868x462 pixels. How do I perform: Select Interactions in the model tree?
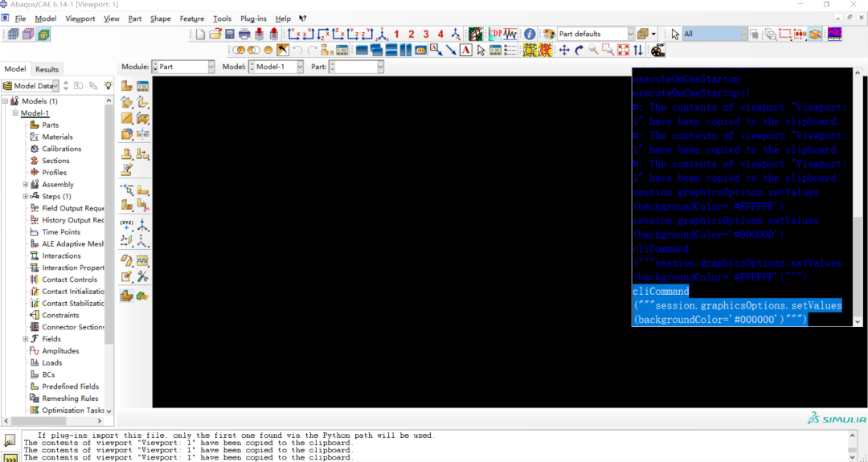(x=61, y=256)
